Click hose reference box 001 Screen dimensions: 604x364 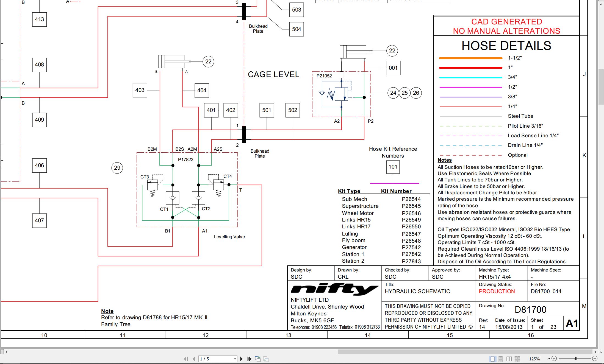tap(393, 68)
